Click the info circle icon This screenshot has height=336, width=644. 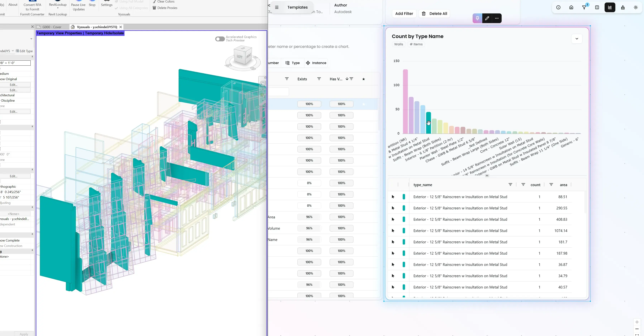tap(558, 8)
